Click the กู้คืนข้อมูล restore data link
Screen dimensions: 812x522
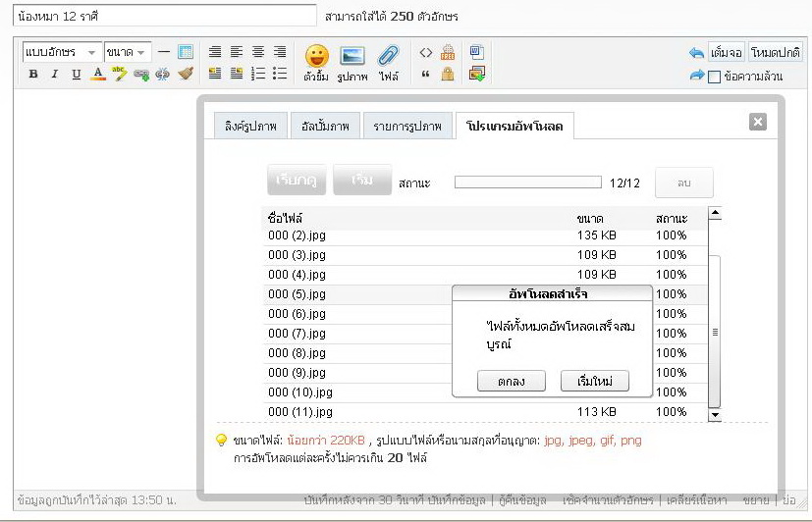522,500
